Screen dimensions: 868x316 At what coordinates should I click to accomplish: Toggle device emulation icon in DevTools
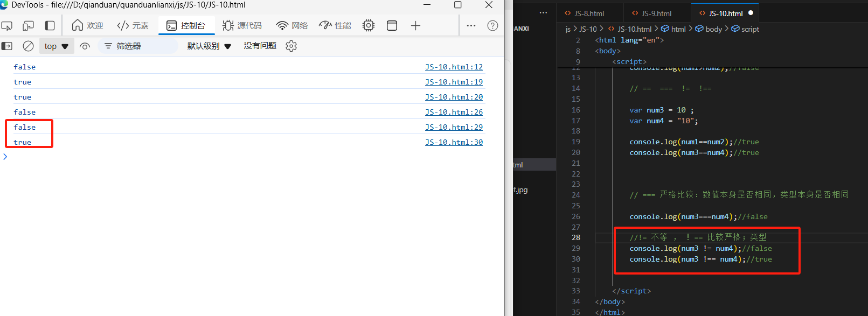click(28, 26)
